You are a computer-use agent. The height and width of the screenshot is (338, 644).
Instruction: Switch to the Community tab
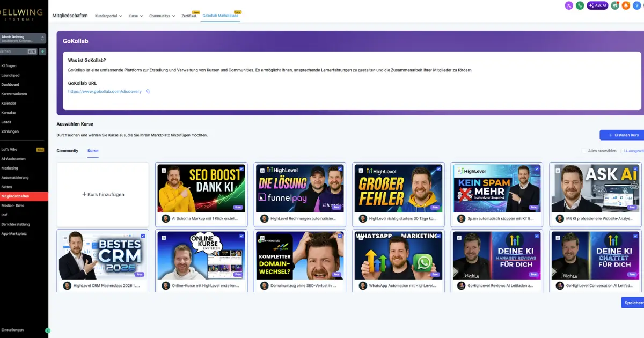(x=68, y=151)
